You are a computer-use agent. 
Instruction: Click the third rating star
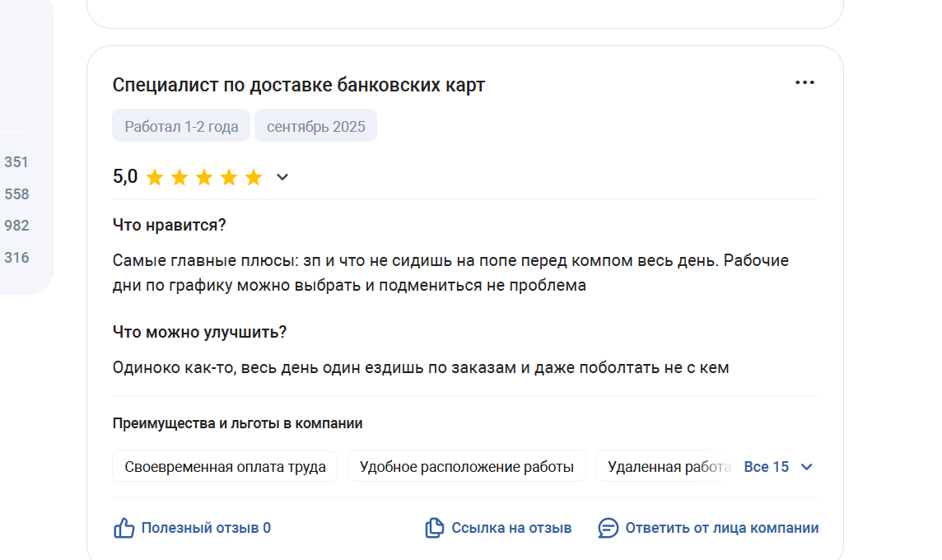[204, 177]
